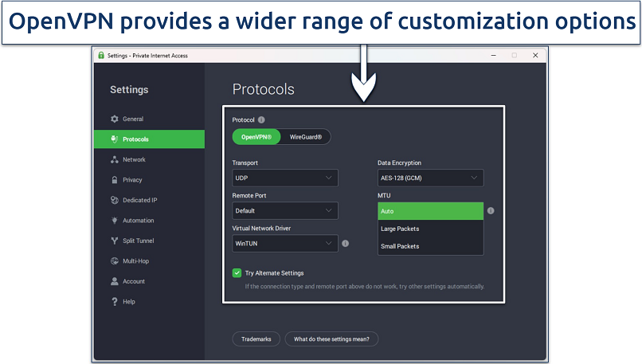Minimize the Settings window

pos(494,55)
